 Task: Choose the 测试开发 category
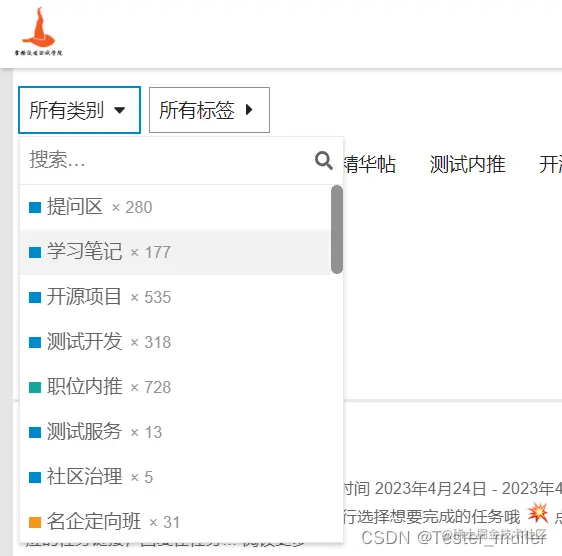point(175,342)
